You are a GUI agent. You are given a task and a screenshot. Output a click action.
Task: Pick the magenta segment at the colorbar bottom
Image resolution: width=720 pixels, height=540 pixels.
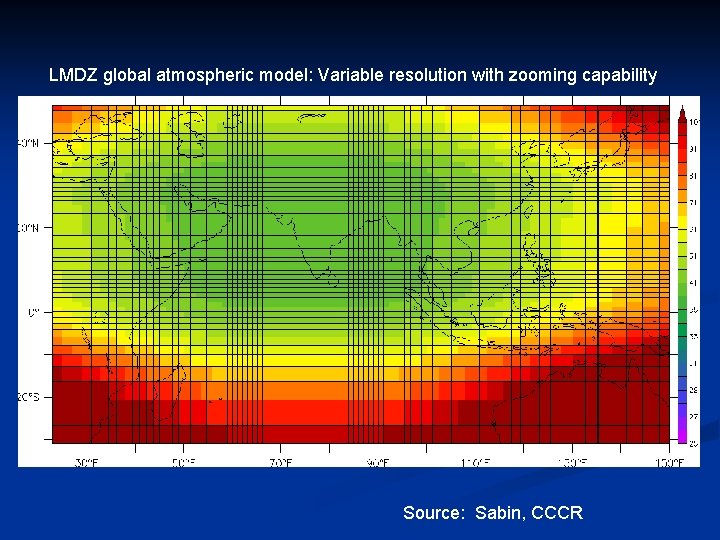pos(682,436)
